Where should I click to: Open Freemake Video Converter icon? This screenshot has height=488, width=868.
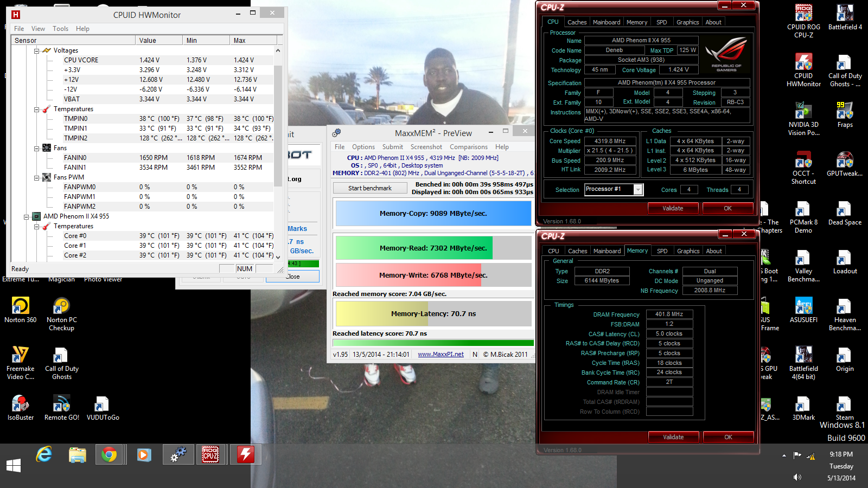tap(21, 362)
